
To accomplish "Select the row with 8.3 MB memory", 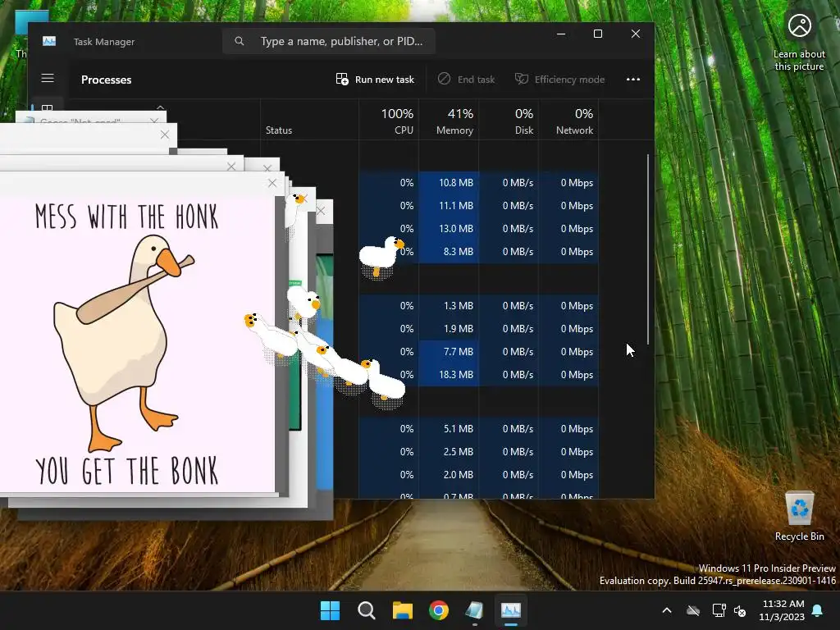I will (x=478, y=252).
